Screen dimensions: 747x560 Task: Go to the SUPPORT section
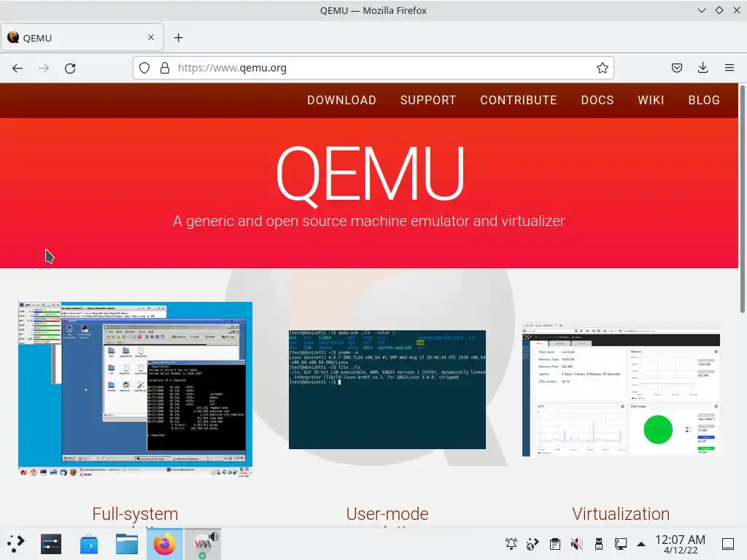427,100
